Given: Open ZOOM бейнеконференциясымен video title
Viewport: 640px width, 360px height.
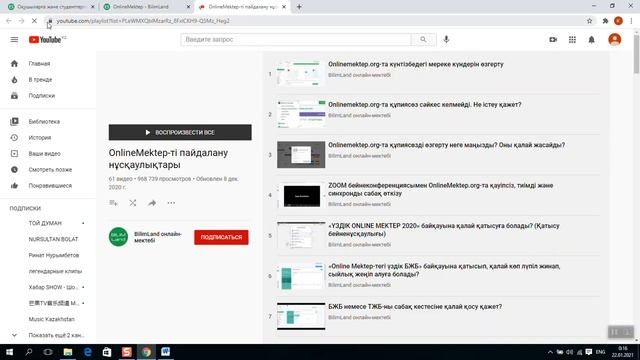Looking at the screenshot, I should pos(441,189).
